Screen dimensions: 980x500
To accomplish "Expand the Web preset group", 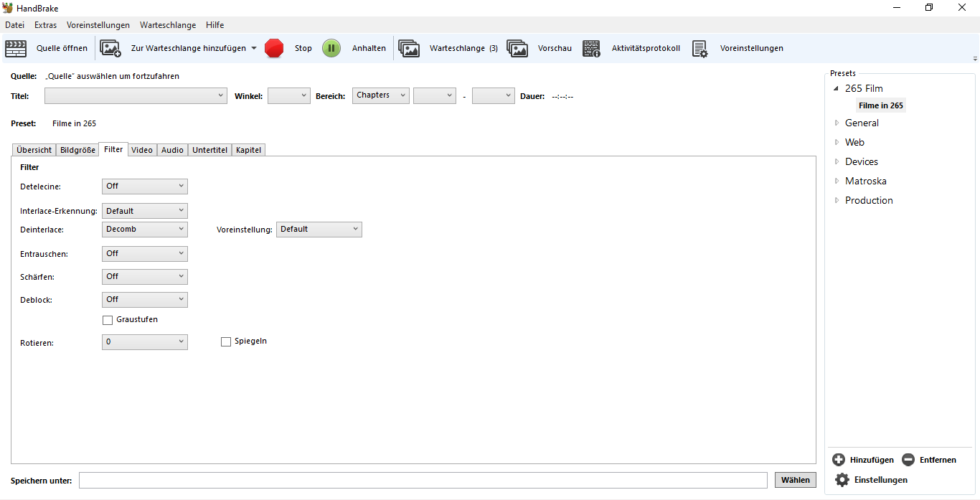I will point(837,142).
